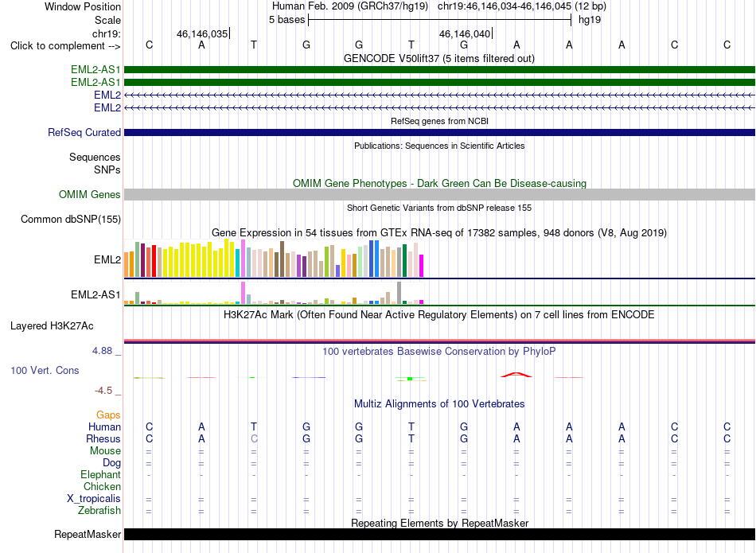Viewport: 756px width, 553px height.
Task: Select the Rhesus species row label
Action: pyautogui.click(x=103, y=438)
